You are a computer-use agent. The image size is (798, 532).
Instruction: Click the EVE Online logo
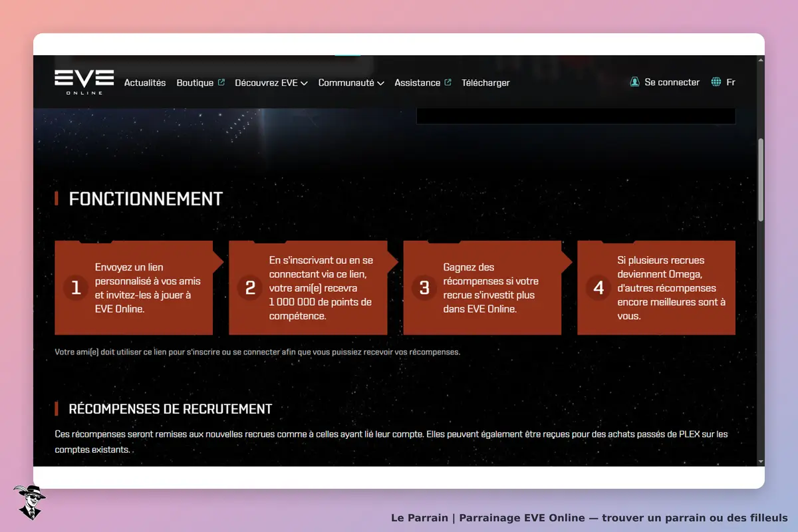[84, 82]
